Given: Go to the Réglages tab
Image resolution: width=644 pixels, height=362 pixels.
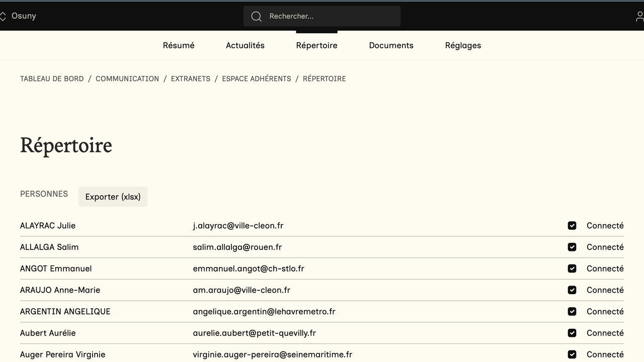Looking at the screenshot, I should point(463,45).
